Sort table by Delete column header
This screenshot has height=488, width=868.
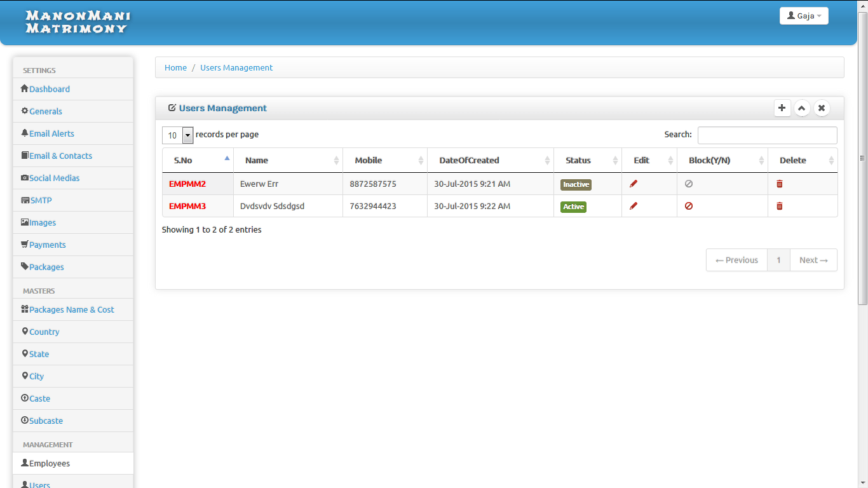pos(803,160)
